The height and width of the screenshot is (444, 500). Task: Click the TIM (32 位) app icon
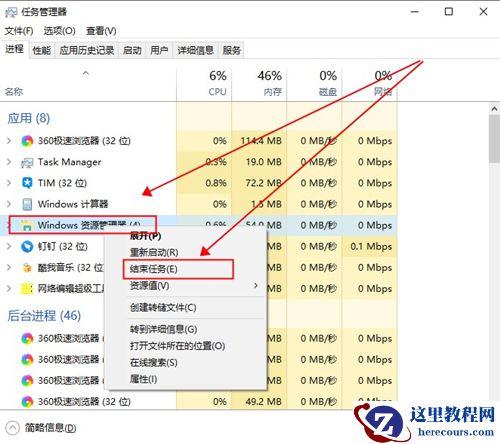click(27, 183)
